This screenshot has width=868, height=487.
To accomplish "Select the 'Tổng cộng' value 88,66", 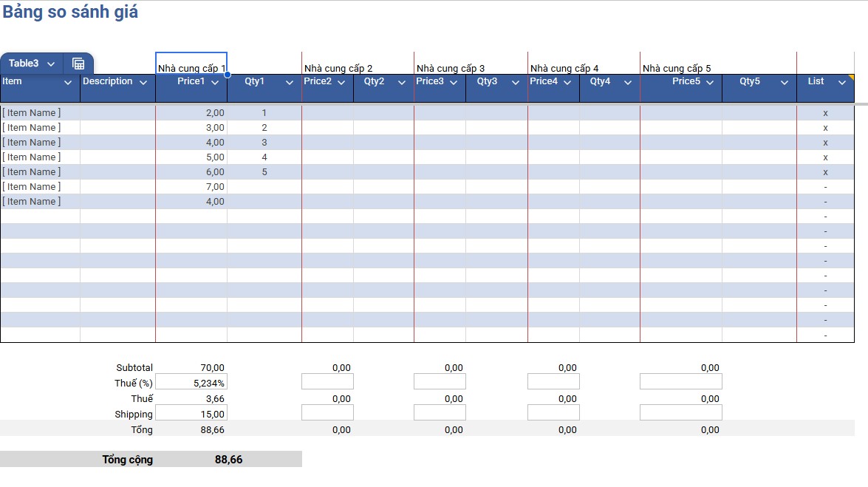I will (x=228, y=460).
